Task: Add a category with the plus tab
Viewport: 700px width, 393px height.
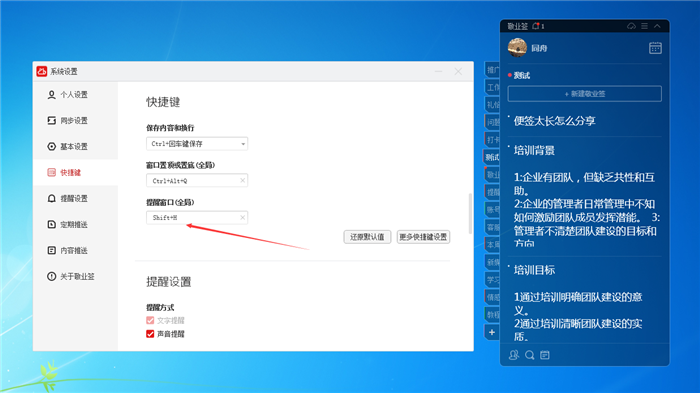Action: (492, 332)
